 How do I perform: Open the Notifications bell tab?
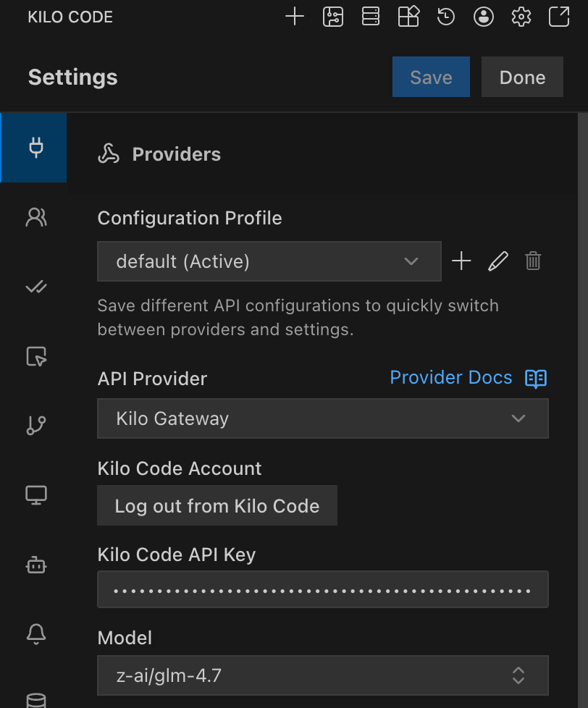point(36,634)
